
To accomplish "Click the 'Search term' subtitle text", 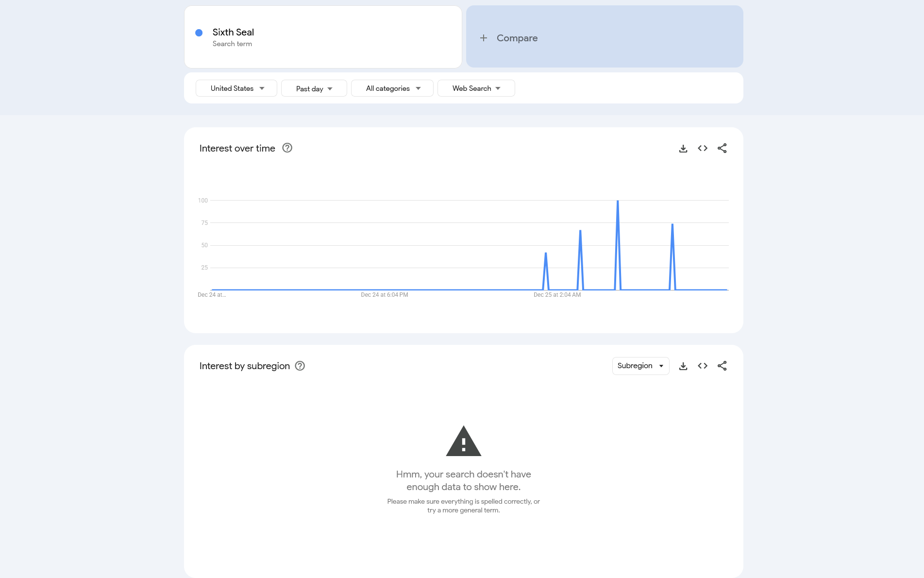I will [232, 44].
